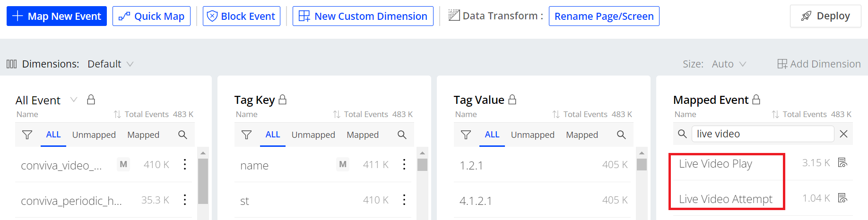Toggle the lock on Tag Value dimension
The image size is (868, 220).
(512, 100)
